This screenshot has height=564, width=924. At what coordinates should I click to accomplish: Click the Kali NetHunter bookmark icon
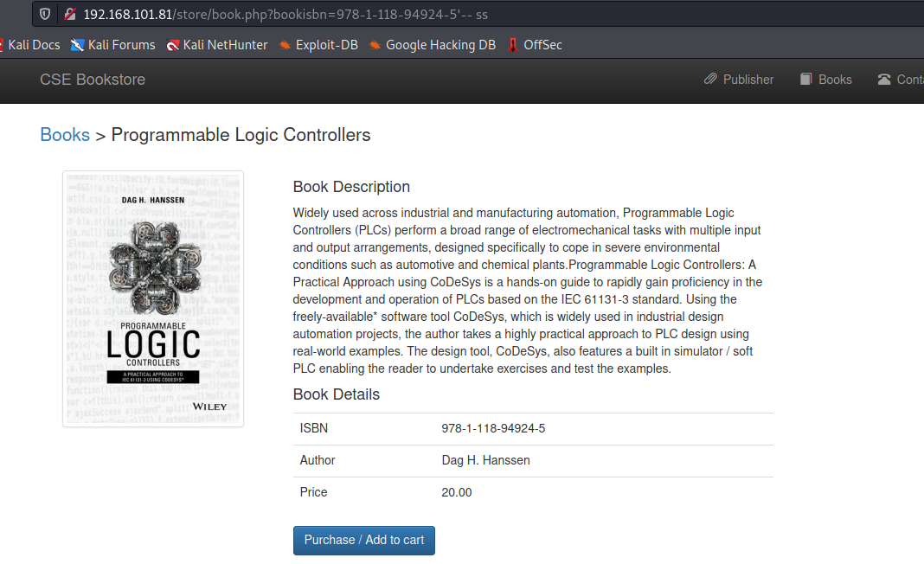(x=172, y=45)
